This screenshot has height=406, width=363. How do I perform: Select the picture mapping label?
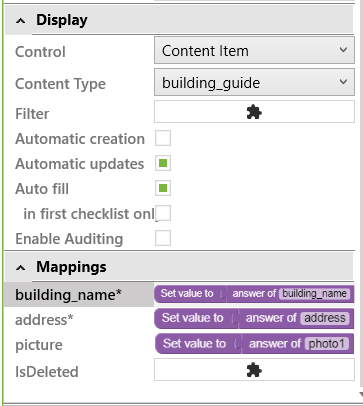point(39,345)
